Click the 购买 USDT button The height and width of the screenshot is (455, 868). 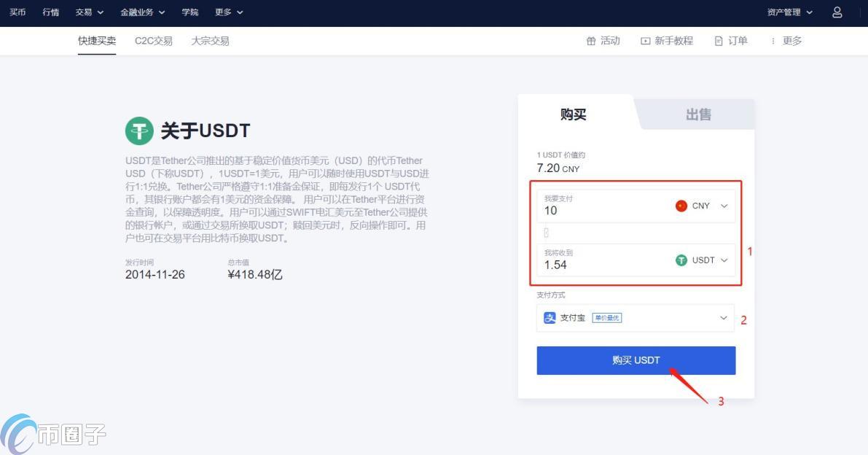tap(636, 359)
